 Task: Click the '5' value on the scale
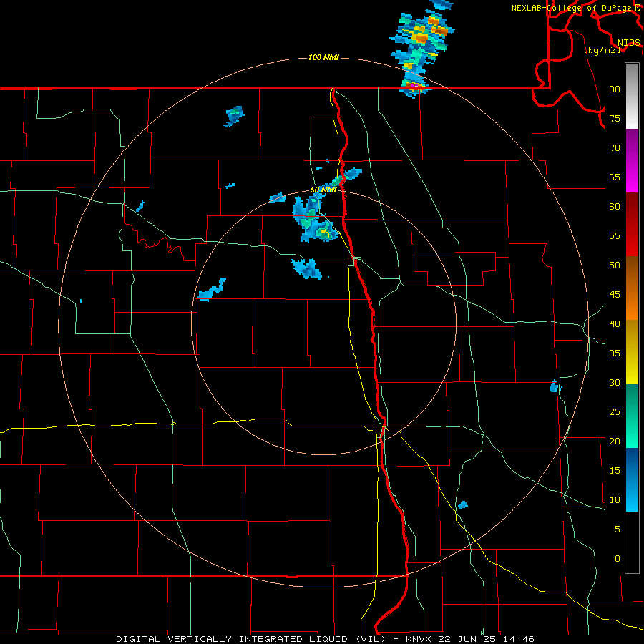coord(618,530)
